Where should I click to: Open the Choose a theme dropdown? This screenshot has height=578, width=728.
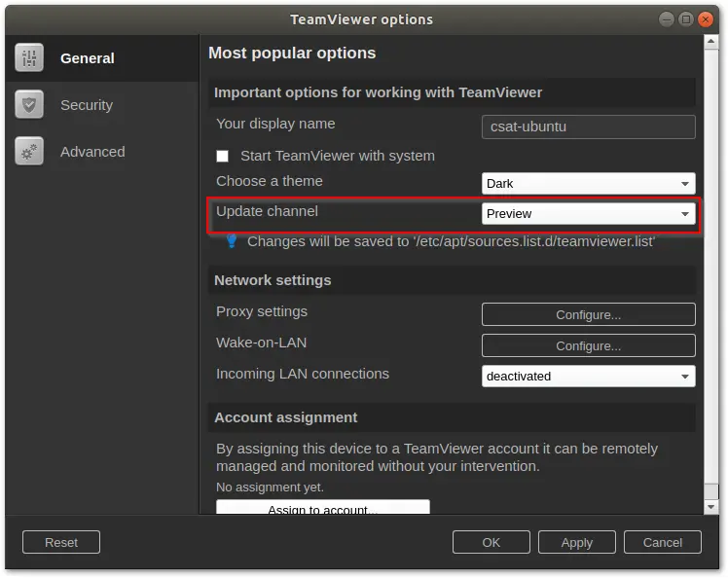(588, 183)
